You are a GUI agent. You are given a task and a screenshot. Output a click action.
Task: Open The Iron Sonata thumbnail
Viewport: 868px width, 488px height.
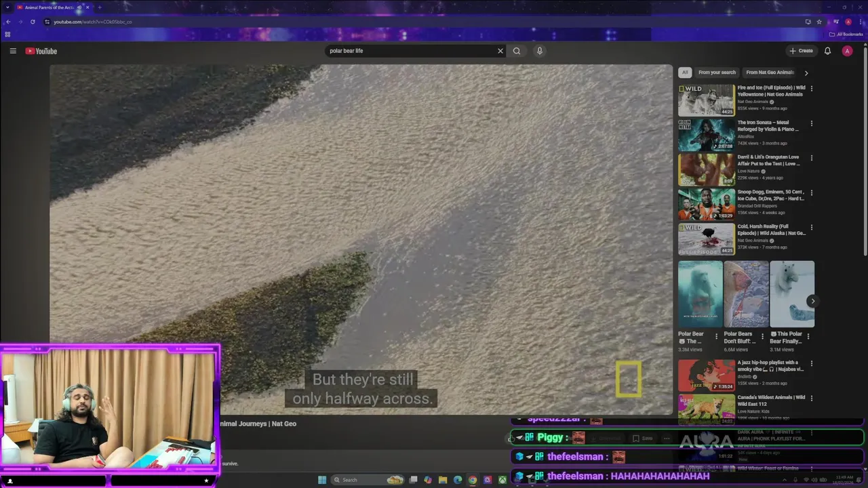[x=706, y=135]
